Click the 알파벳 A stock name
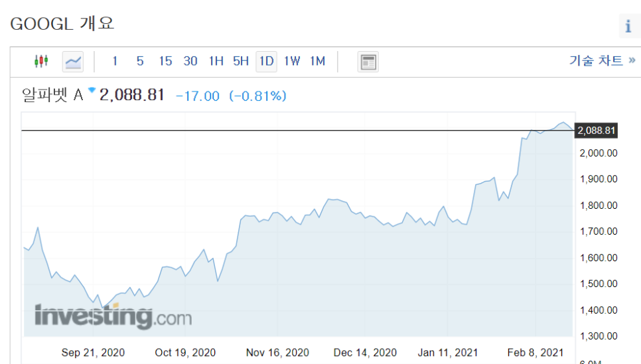 [52, 95]
